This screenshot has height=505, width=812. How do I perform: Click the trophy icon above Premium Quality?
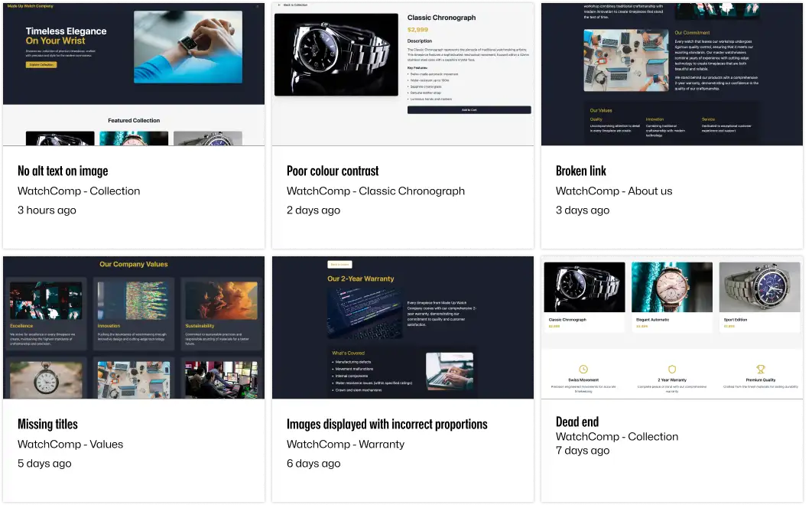(x=760, y=369)
